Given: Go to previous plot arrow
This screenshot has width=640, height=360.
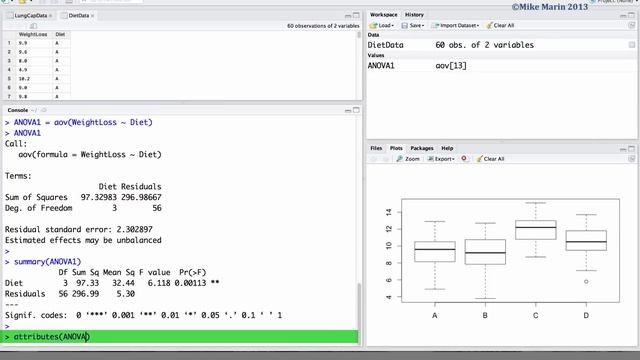Looking at the screenshot, I should [373, 159].
